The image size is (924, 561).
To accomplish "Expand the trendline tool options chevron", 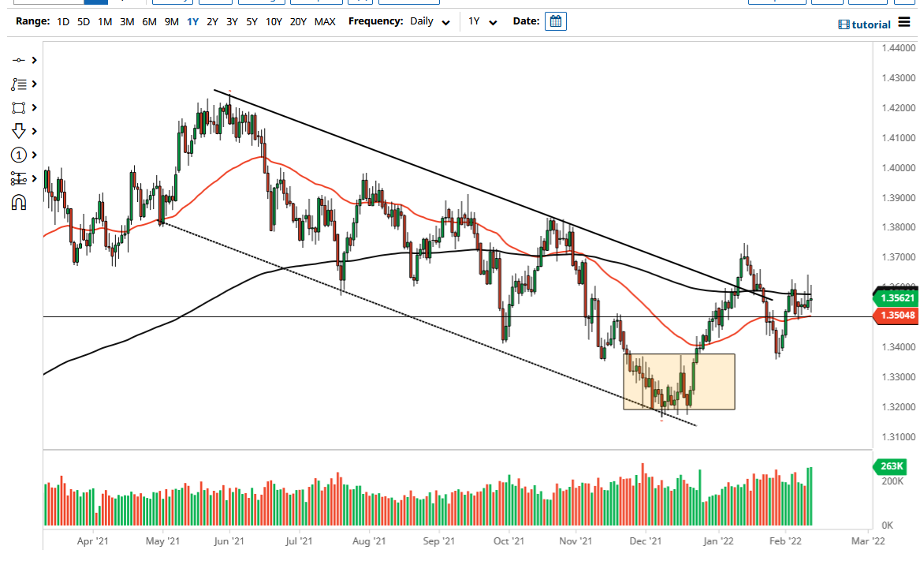I will pyautogui.click(x=33, y=60).
